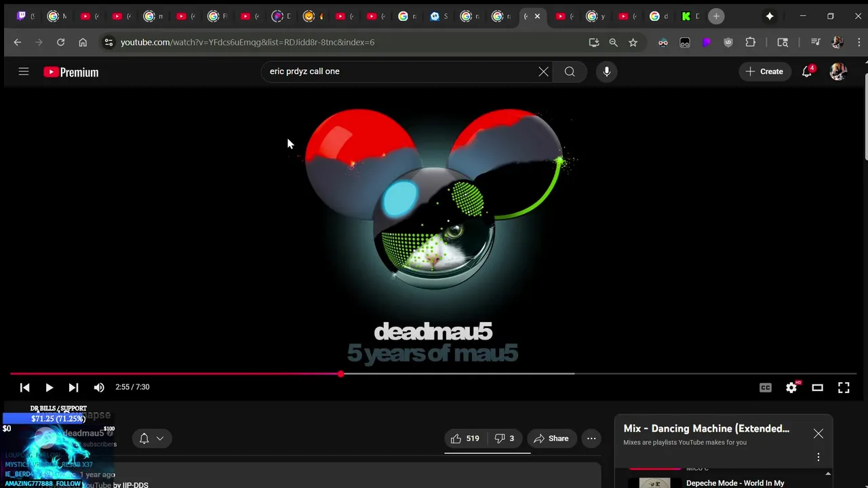Go back in browser history
868x488 pixels.
pos(18,42)
